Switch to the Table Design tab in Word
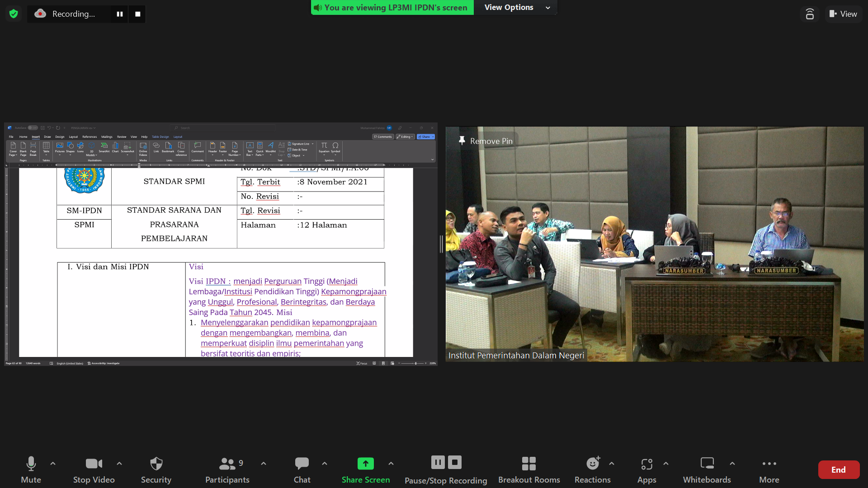Viewport: 868px width, 488px height. tap(160, 136)
